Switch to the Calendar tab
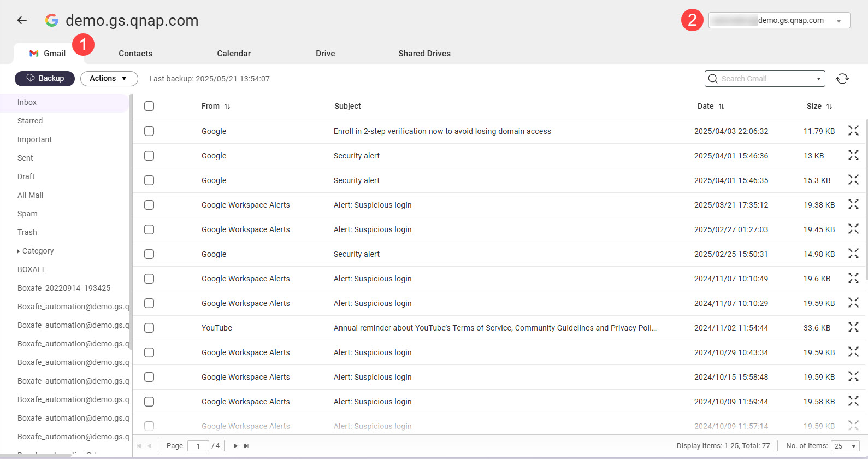This screenshot has height=459, width=868. click(233, 54)
